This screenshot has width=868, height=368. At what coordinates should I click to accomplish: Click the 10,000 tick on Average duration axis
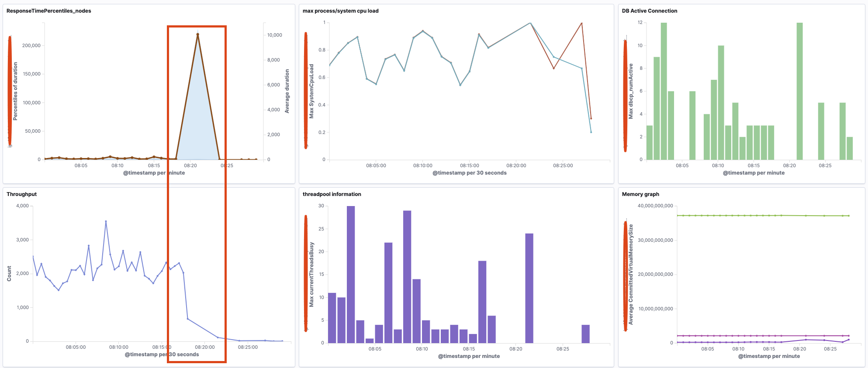(275, 35)
